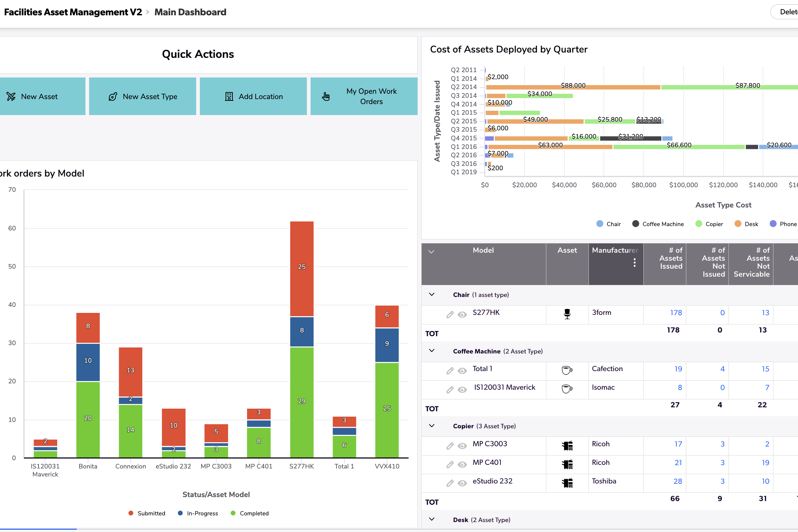798x532 pixels.
Task: Click the Copier green legend swatch
Action: click(699, 224)
